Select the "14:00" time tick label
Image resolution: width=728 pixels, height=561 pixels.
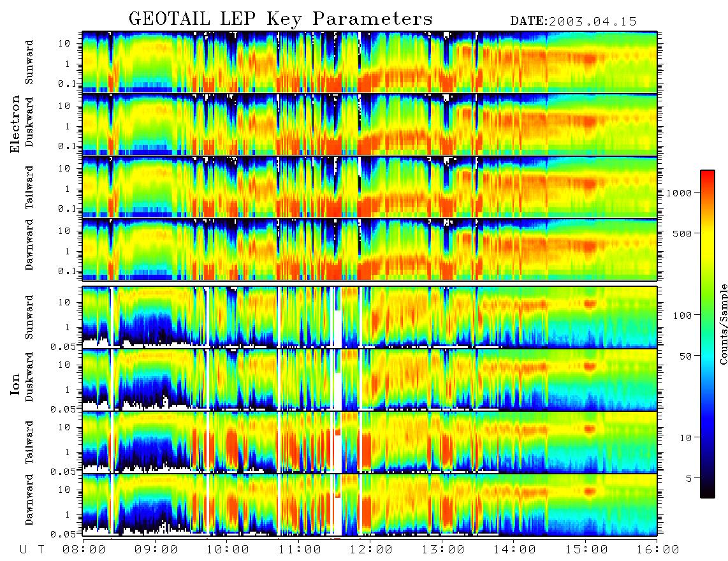click(514, 550)
